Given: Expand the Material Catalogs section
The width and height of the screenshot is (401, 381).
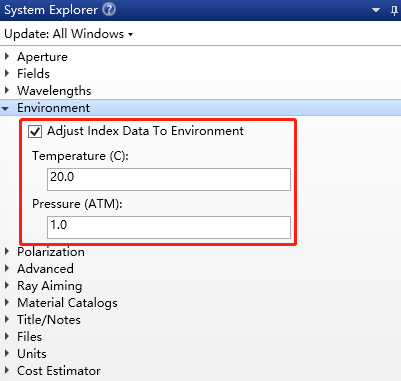Looking at the screenshot, I should pos(7,303).
